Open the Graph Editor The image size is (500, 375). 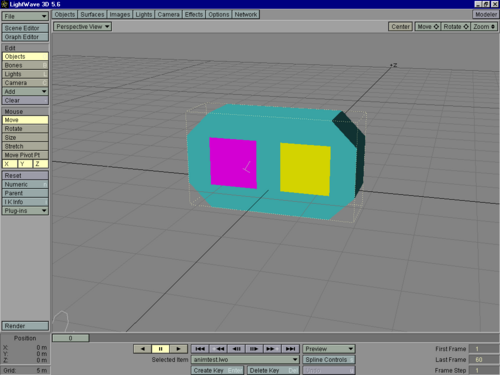click(25, 37)
